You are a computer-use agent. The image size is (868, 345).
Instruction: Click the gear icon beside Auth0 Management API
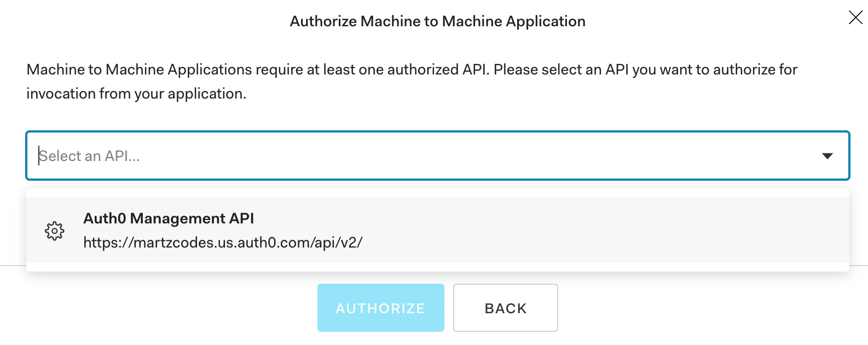(54, 231)
